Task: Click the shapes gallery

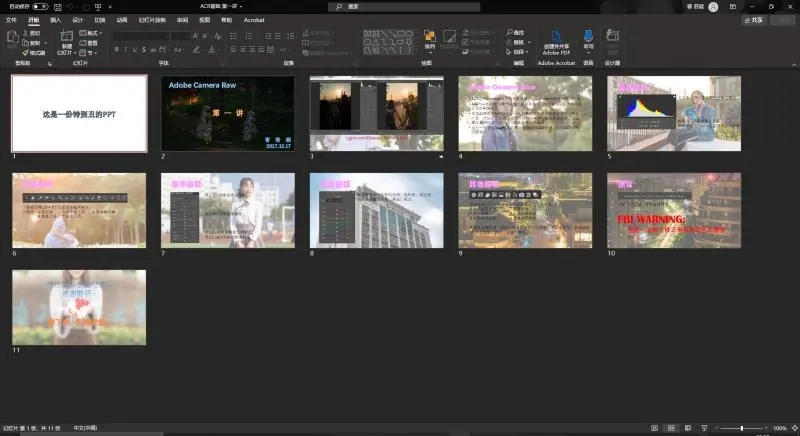Action: click(388, 42)
